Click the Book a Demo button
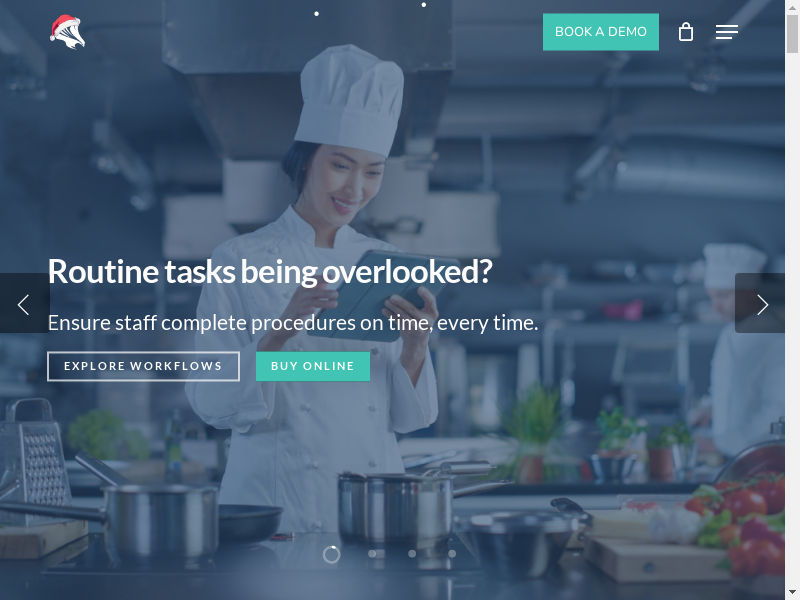800x600 pixels. (x=601, y=32)
